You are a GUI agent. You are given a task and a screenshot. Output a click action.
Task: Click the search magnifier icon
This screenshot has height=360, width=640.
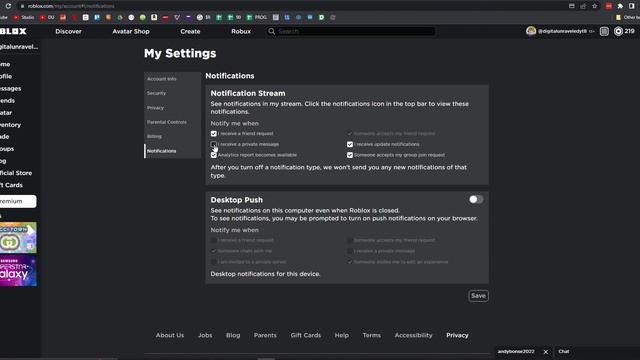271,31
